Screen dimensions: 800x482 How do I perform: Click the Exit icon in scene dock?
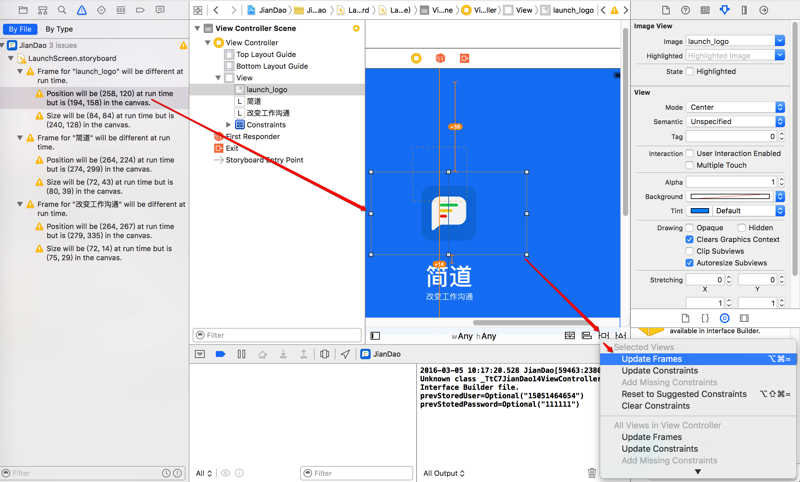(464, 58)
